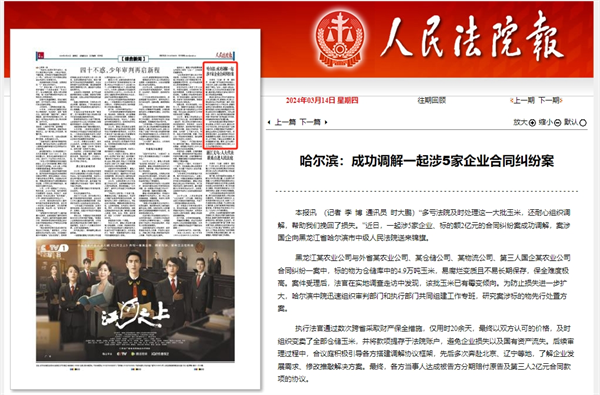Click headline 四十不惑,少年审判再启新程 on page
600x395 pixels.
[x=119, y=70]
